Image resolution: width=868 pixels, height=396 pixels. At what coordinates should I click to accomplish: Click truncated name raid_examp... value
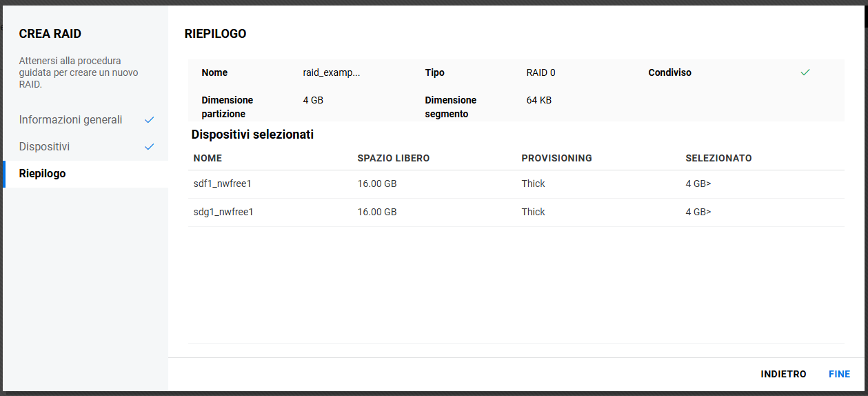[331, 72]
